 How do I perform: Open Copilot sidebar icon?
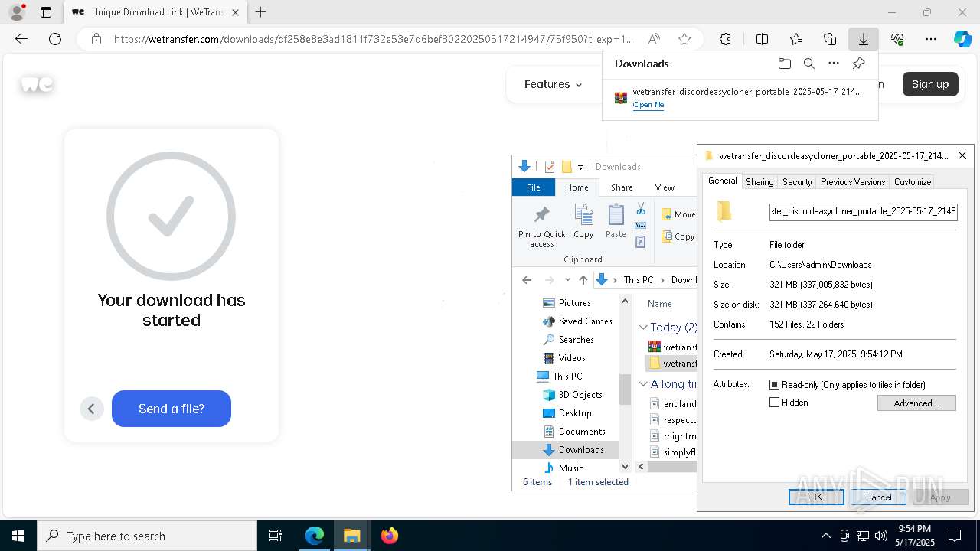962,39
